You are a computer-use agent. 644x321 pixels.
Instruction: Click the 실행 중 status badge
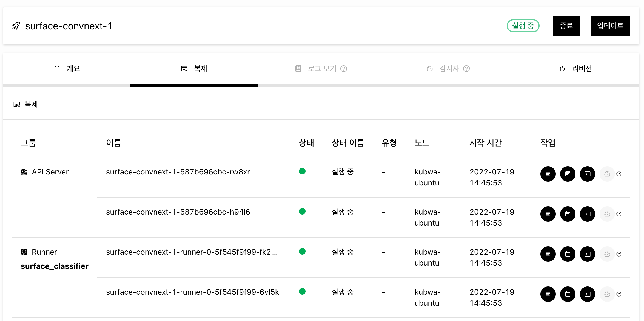click(x=523, y=26)
